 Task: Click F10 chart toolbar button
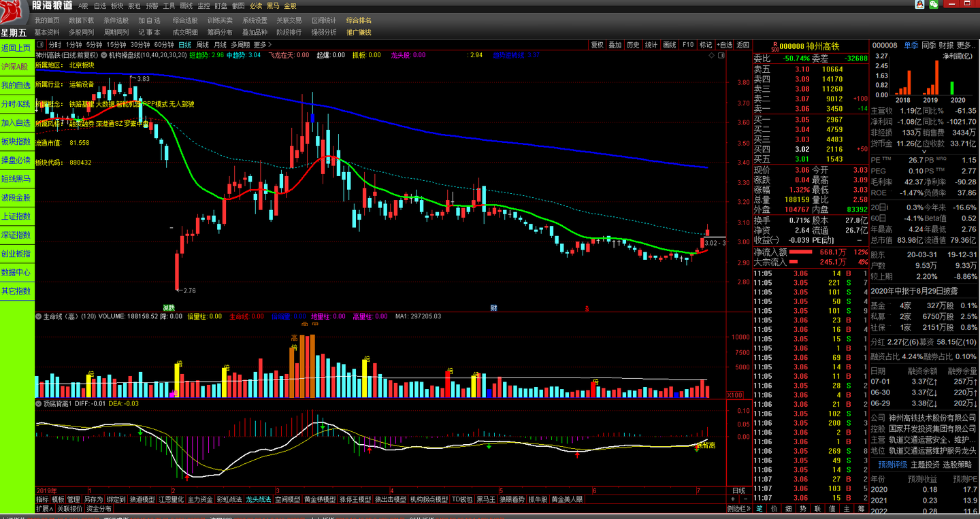point(687,45)
